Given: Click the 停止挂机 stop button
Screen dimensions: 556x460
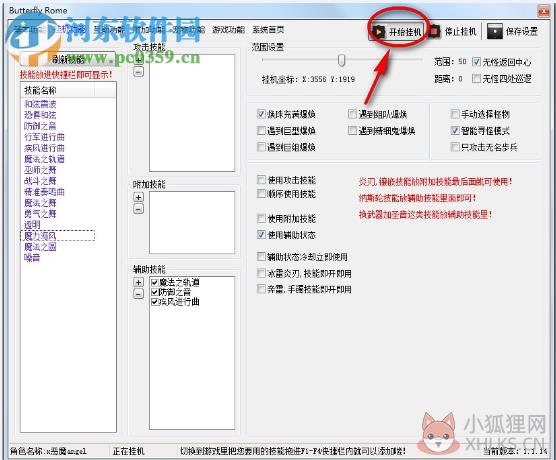Looking at the screenshot, I should click(x=453, y=32).
